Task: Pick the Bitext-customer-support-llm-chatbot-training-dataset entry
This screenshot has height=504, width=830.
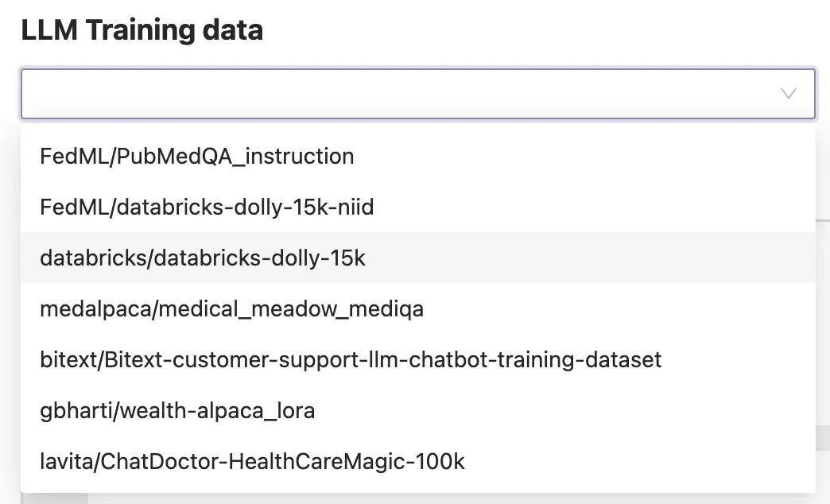Action: [351, 359]
